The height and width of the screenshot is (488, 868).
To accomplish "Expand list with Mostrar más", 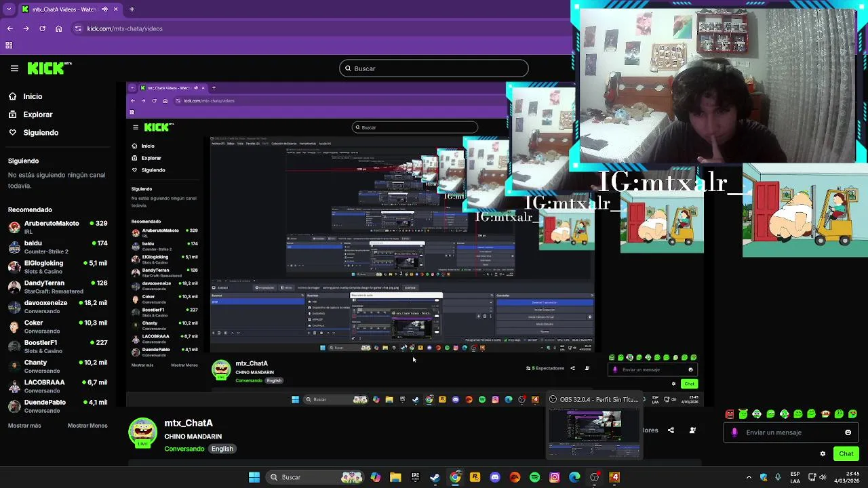I will click(24, 426).
